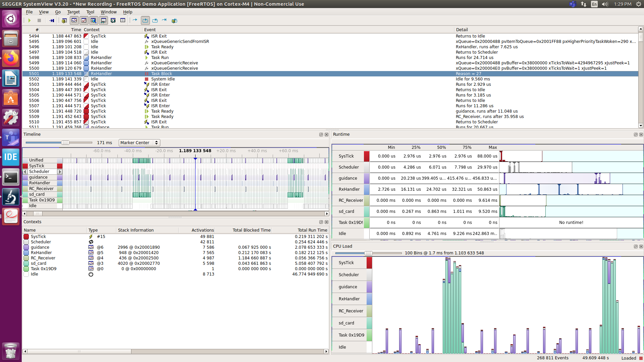Image resolution: width=644 pixels, height=362 pixels.
Task: Sort Contexts by Activations column header
Action: click(197, 230)
